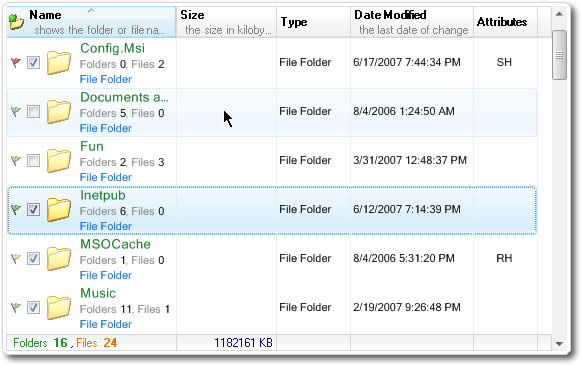Click the red flag icon beside Config.Msi
The width and height of the screenshot is (581, 365).
pos(16,62)
